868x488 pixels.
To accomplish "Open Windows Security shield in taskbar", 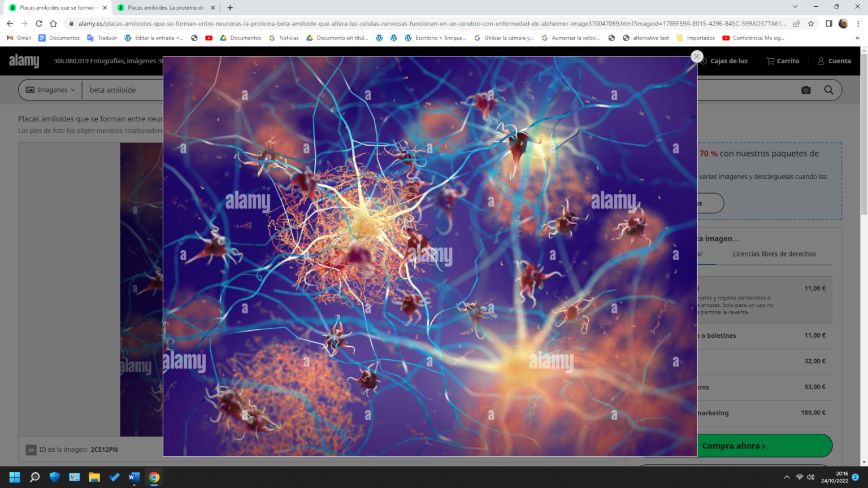I will click(x=55, y=477).
